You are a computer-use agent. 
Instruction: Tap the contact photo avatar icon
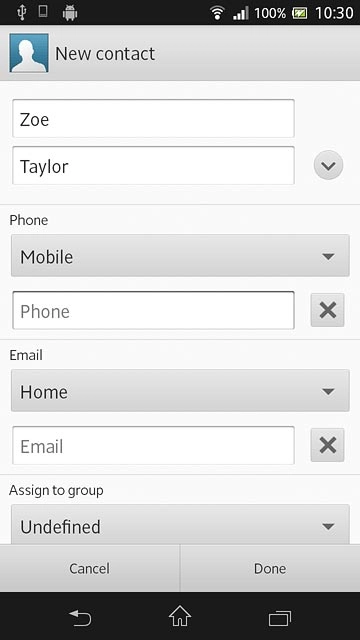(29, 53)
